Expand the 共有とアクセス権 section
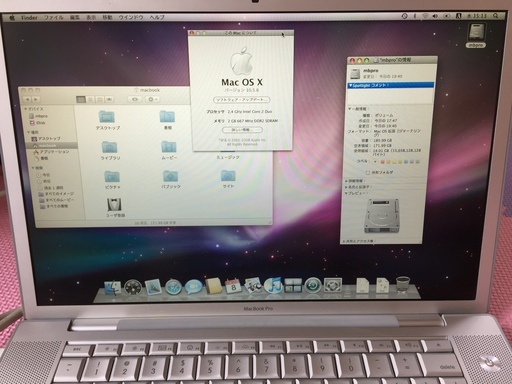Viewport: 512px width, 384px height. pyautogui.click(x=344, y=241)
